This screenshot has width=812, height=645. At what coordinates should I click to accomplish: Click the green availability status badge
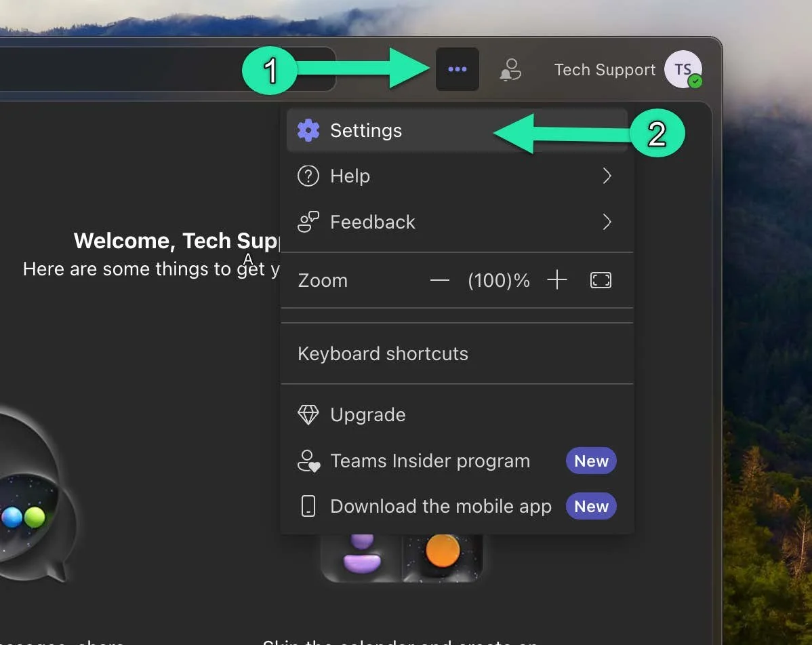pos(695,81)
